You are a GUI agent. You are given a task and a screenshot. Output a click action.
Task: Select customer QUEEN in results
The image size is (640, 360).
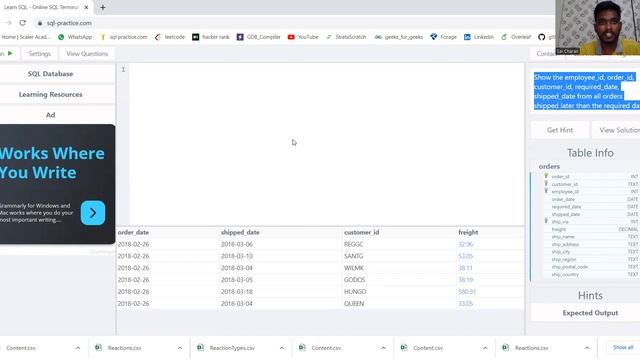[354, 304]
